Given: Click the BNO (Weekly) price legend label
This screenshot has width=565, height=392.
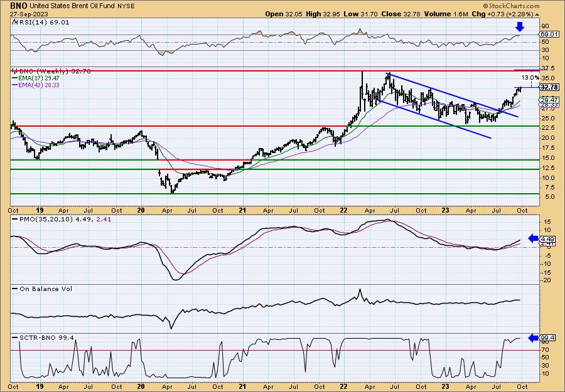Looking at the screenshot, I should (x=51, y=72).
